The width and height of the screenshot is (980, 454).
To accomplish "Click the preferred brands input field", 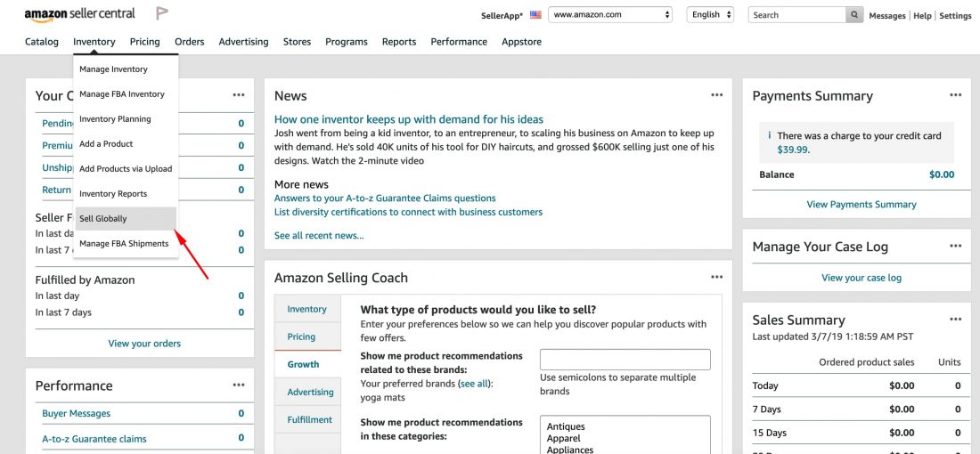I will click(x=625, y=360).
